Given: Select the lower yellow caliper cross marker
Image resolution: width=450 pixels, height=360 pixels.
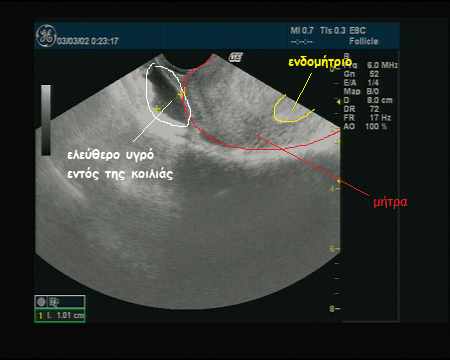Looking at the screenshot, I should 157,109.
